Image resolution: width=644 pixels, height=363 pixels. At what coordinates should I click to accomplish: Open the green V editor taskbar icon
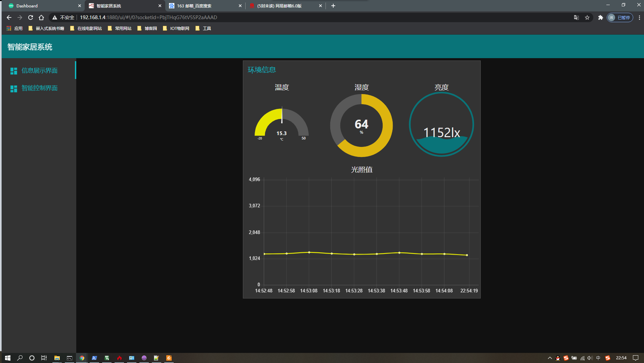tap(107, 358)
